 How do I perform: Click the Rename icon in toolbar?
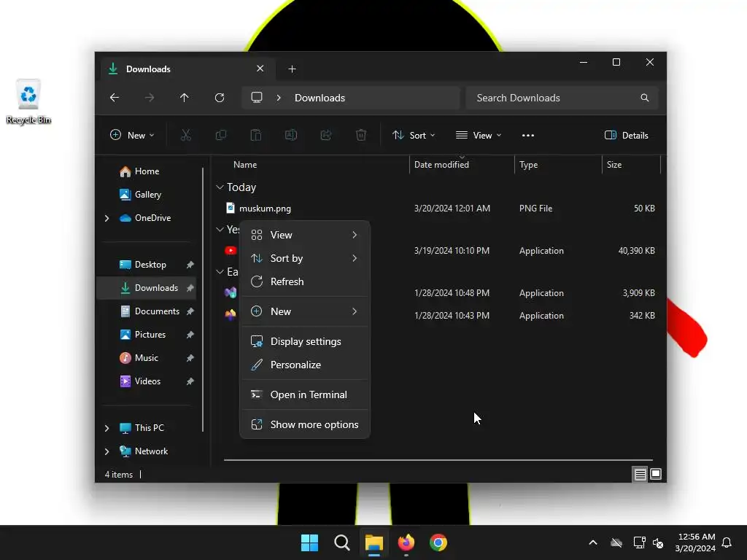tap(290, 135)
